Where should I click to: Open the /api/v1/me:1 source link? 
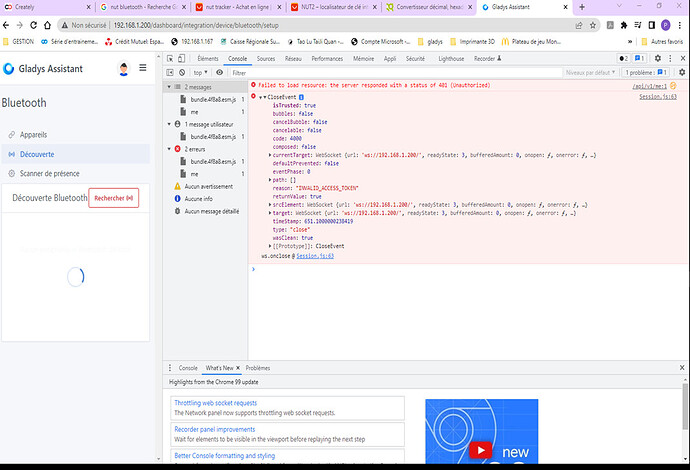pyautogui.click(x=650, y=86)
